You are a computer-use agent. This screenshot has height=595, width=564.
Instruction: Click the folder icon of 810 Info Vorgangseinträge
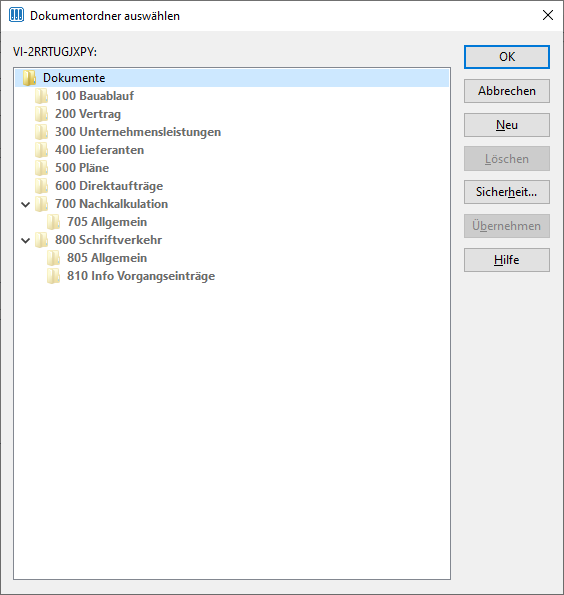54,276
